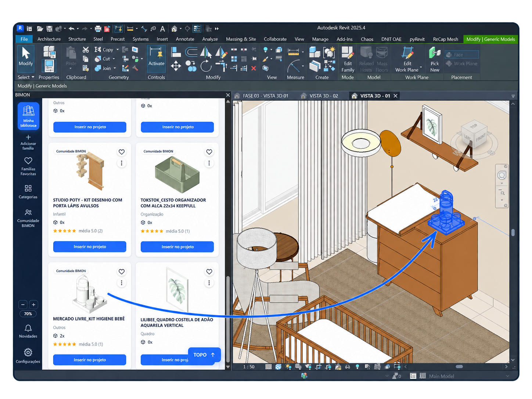Toggle Work Plane placement option
Viewport: 532px width, 399px height.
[461, 64]
